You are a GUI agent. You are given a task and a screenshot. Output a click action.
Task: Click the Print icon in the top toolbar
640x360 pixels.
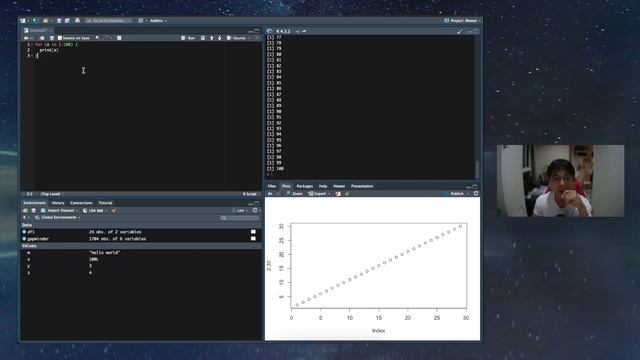[78, 20]
